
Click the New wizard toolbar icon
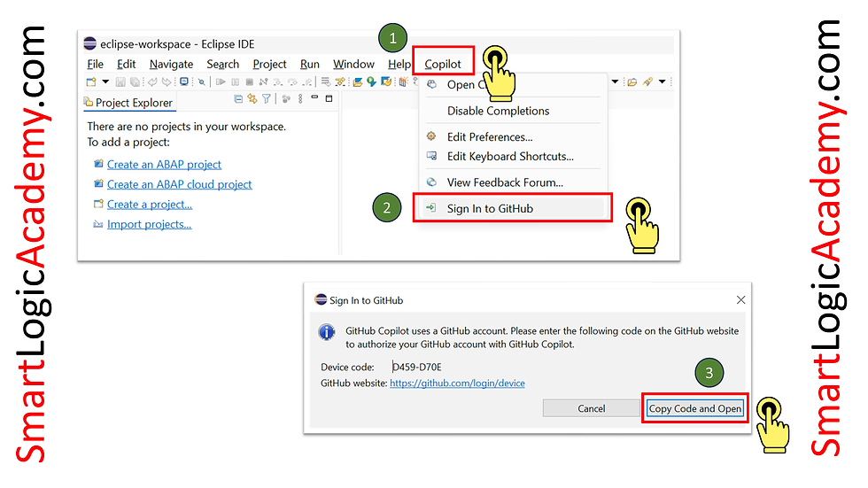click(90, 81)
